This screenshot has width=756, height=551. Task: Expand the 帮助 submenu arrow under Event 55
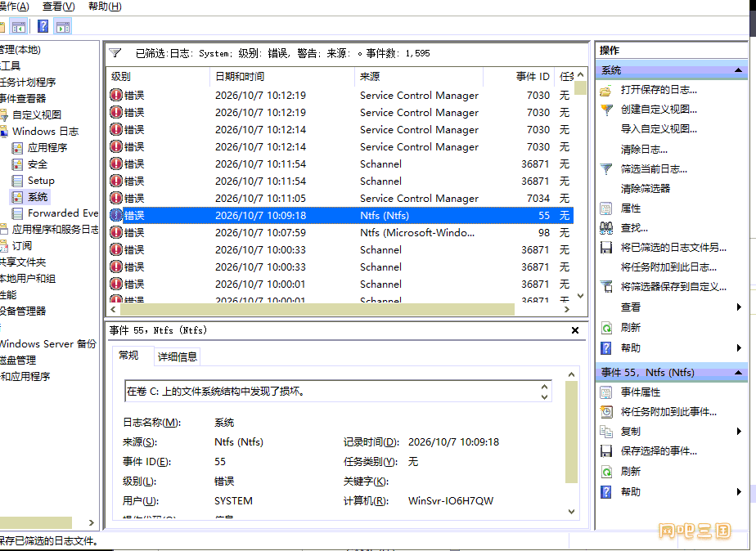pos(739,492)
